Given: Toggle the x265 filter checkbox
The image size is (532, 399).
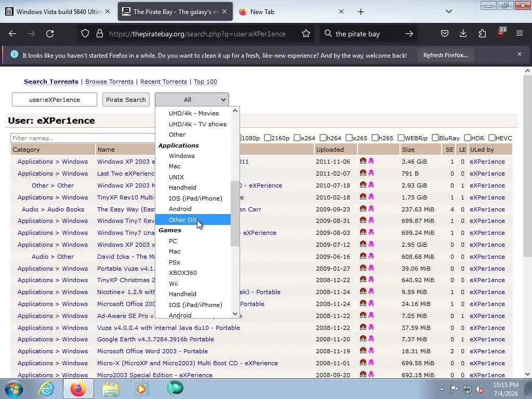Looking at the screenshot, I should pos(349,138).
